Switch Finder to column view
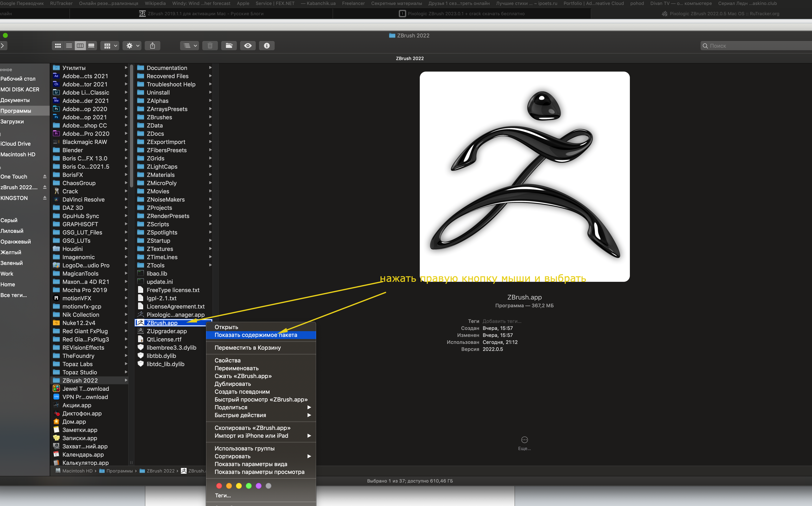The height and width of the screenshot is (506, 812). 80,46
